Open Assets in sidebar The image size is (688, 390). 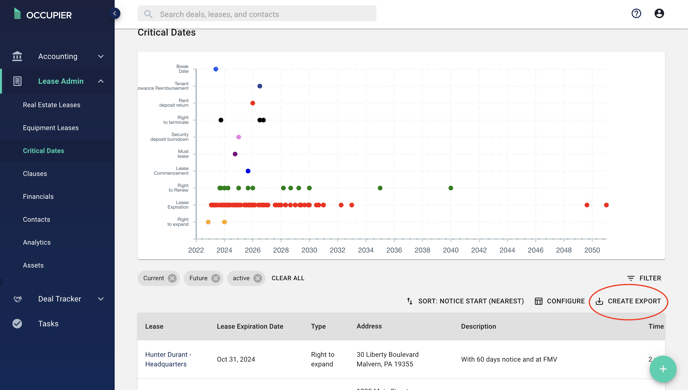[x=33, y=265]
